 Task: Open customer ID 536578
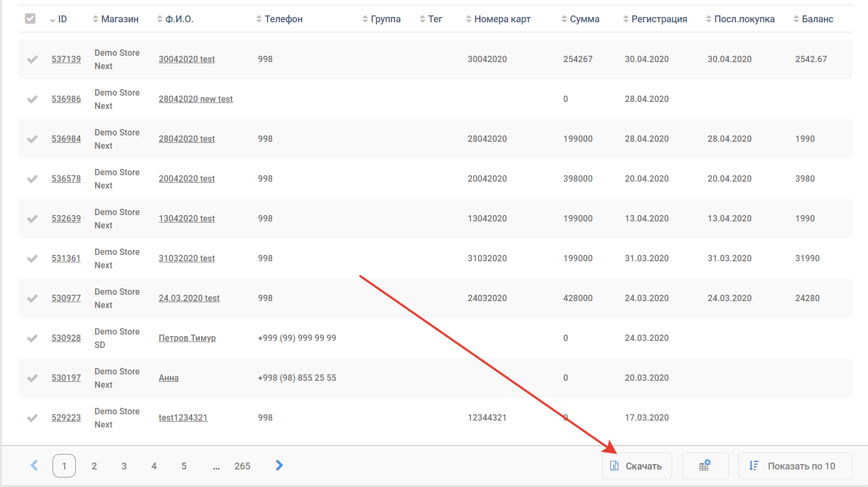coord(66,178)
